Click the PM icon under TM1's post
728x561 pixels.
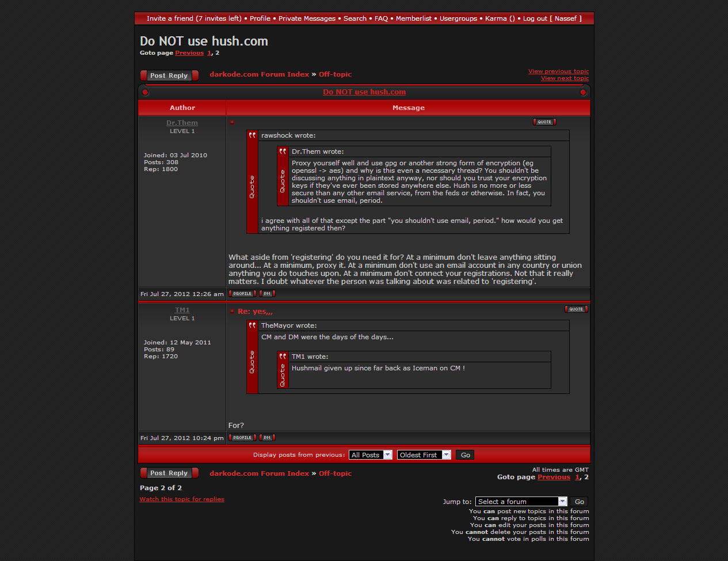(x=267, y=438)
